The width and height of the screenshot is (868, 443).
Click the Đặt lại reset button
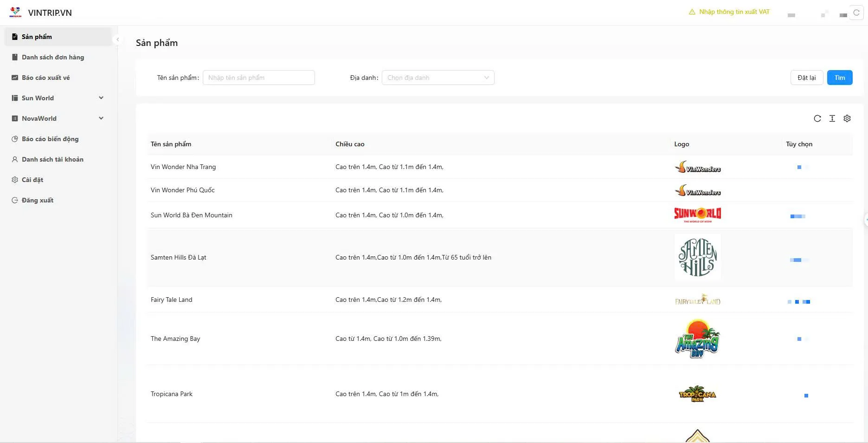coord(806,78)
